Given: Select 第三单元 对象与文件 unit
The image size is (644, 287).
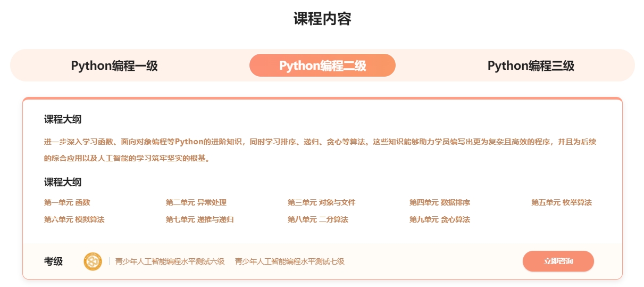Looking at the screenshot, I should tap(321, 202).
